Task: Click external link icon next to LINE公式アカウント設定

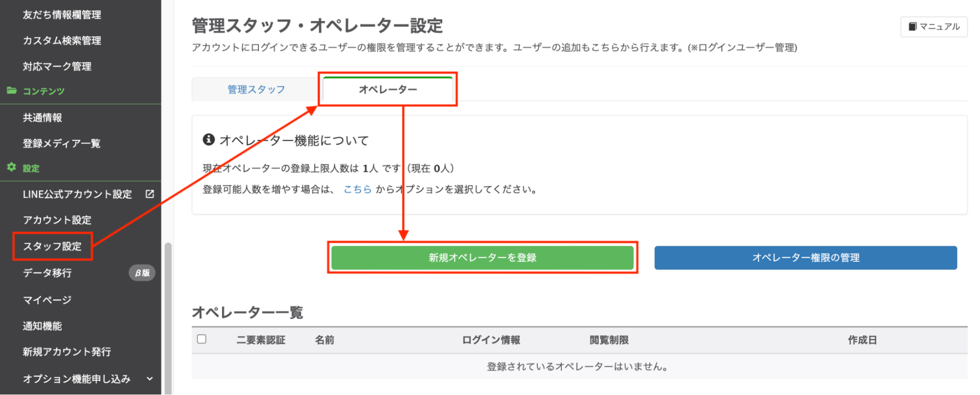Action: pos(150,194)
